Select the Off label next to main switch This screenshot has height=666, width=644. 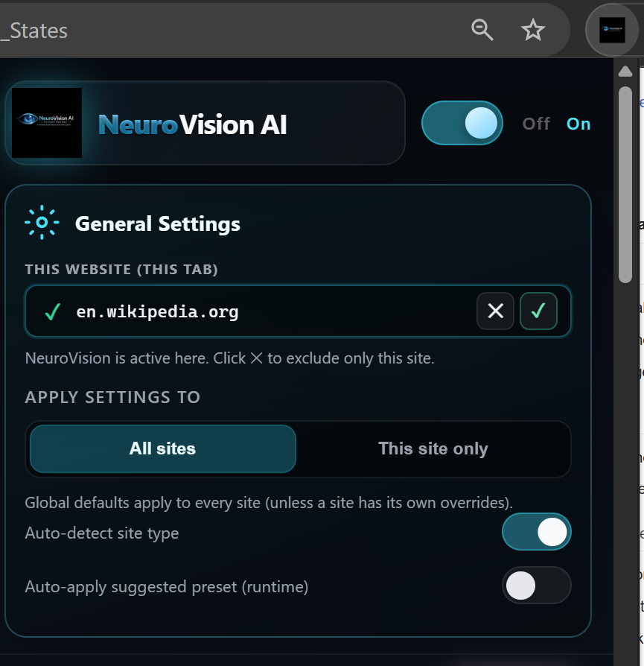tap(536, 124)
